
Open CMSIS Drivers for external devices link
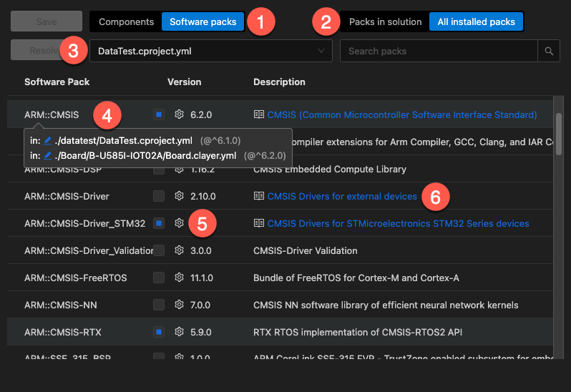[342, 196]
